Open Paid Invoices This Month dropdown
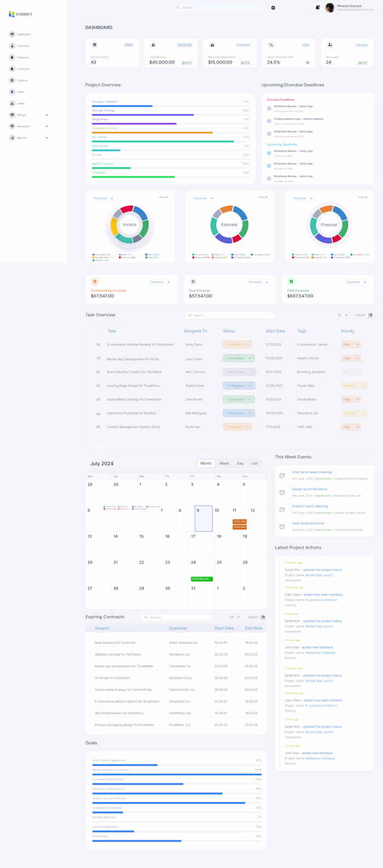The image size is (383, 868). (356, 282)
